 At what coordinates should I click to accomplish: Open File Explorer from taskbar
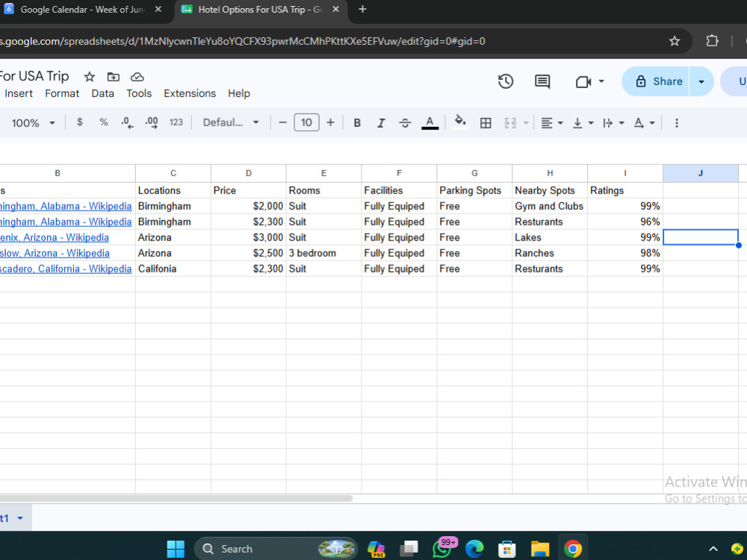point(540,549)
